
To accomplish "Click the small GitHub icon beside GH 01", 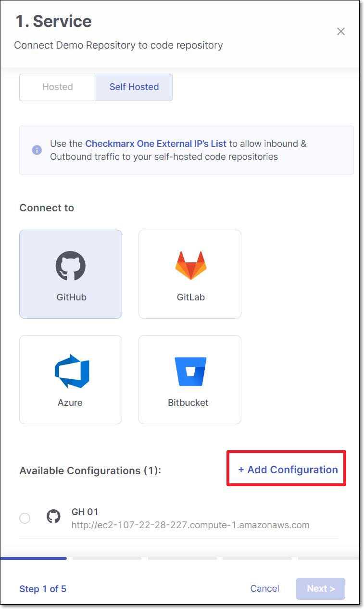I will (x=53, y=517).
